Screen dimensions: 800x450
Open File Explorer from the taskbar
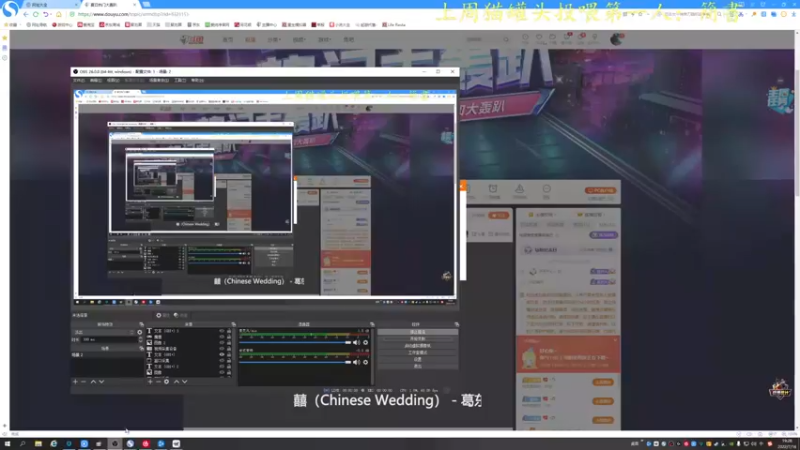(x=38, y=444)
